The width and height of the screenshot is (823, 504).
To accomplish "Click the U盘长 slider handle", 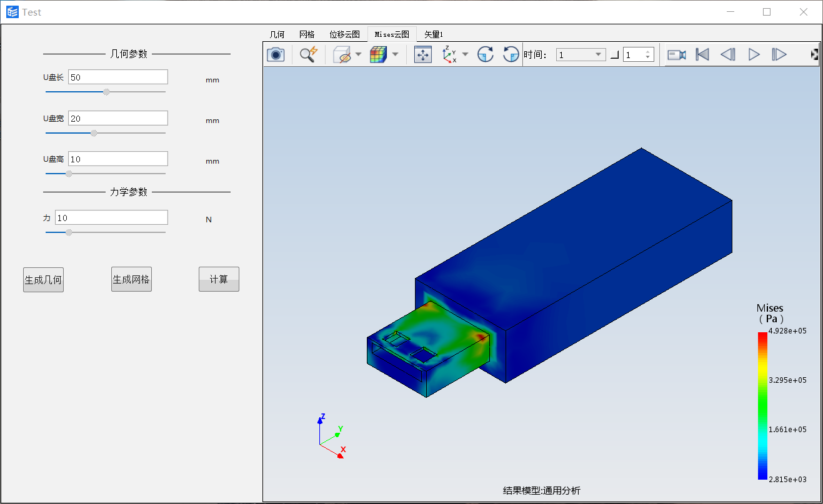I will [x=106, y=92].
